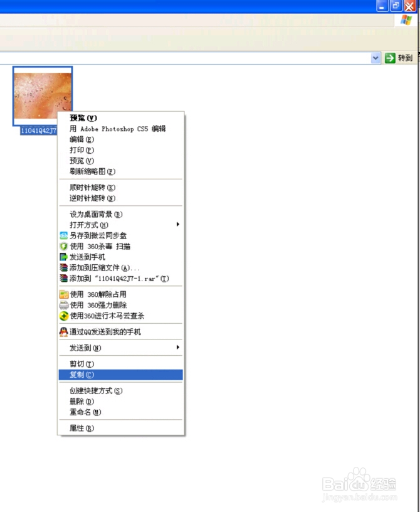Choose 发送到手机 entry
This screenshot has height=512, width=420.
click(x=121, y=257)
